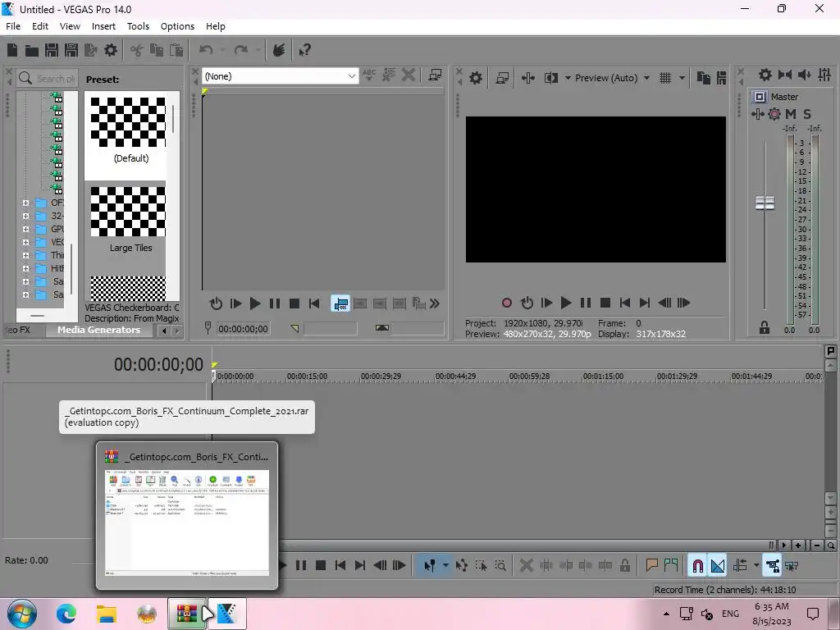Click the Downmix Output icon in Master Bus

(x=785, y=75)
